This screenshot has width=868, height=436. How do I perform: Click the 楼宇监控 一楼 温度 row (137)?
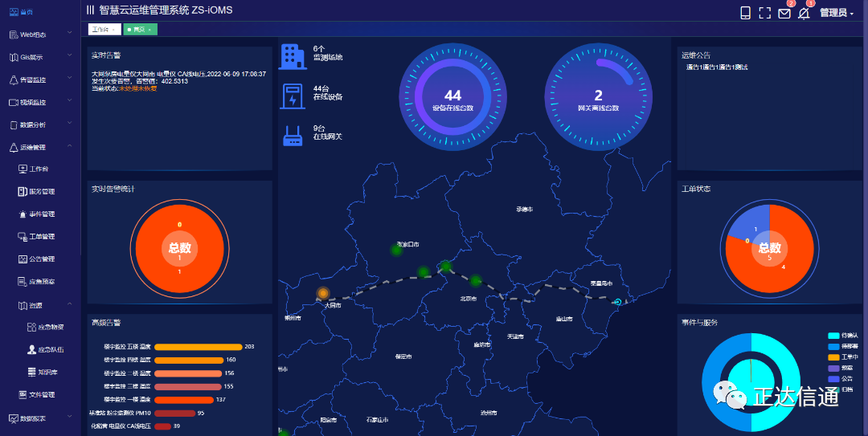(165, 400)
